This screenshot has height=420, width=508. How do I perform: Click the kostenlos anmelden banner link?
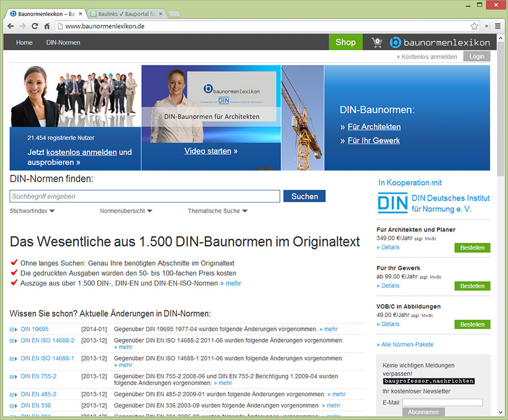pyautogui.click(x=82, y=152)
